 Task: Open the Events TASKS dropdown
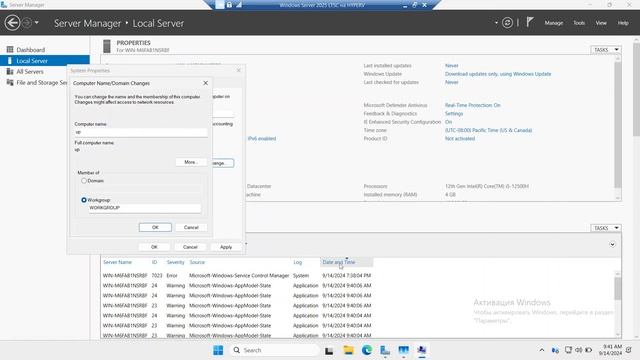coord(606,228)
